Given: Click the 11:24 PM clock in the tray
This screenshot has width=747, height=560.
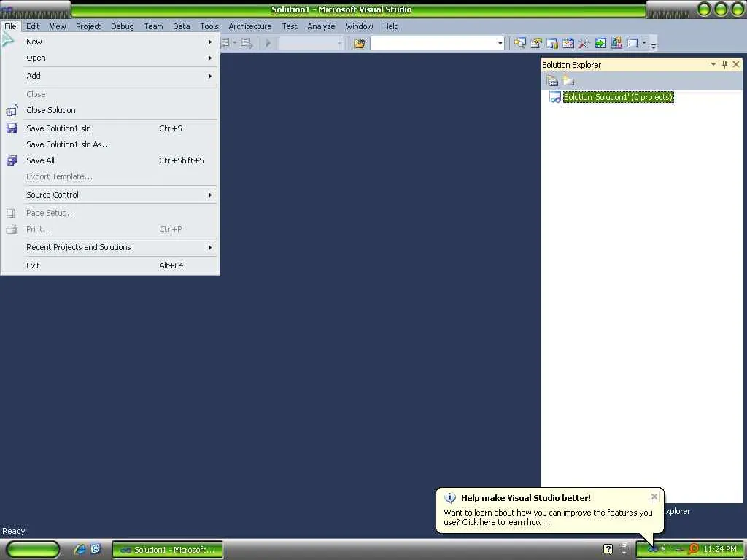Looking at the screenshot, I should [720, 549].
